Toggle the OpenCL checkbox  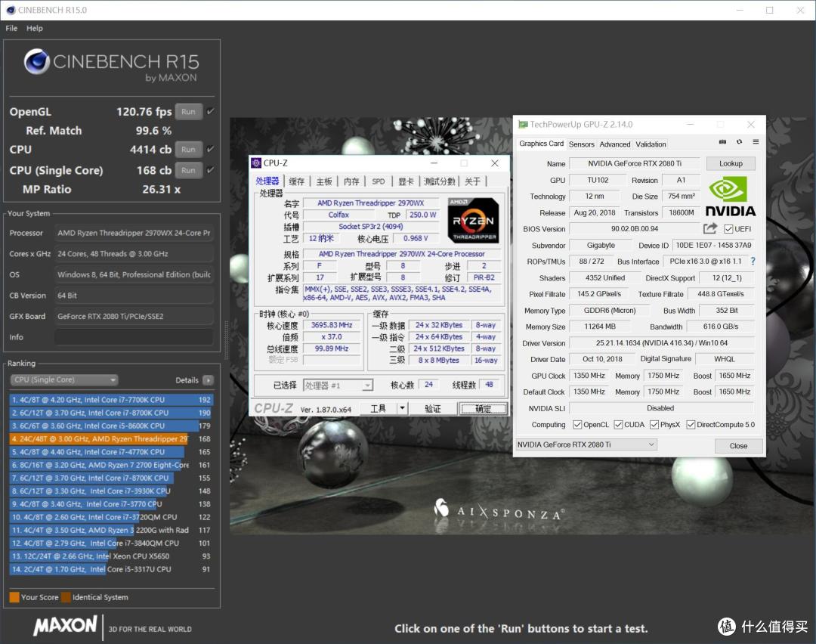pos(577,425)
